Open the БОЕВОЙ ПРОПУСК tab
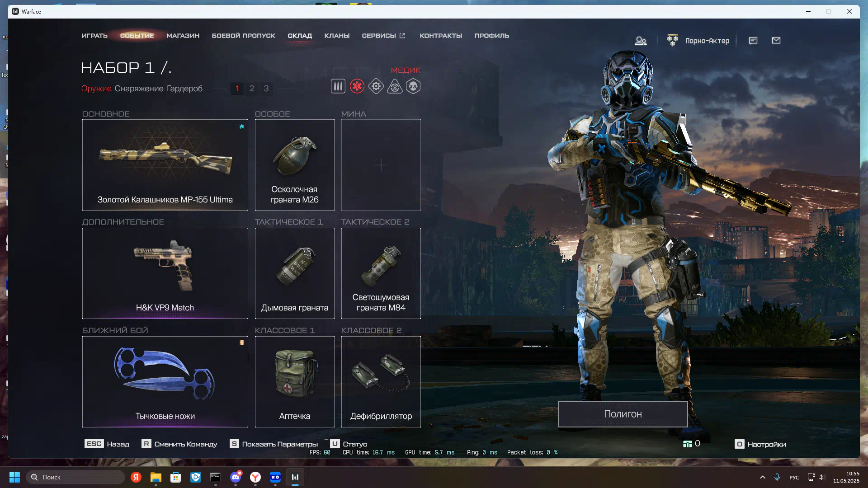868x488 pixels. (244, 36)
